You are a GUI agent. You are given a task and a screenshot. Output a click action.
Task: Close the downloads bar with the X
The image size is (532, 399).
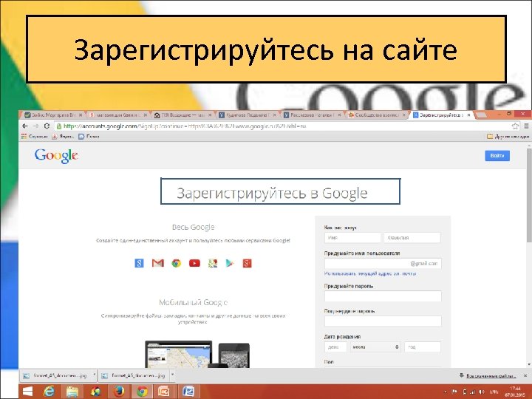pos(525,376)
